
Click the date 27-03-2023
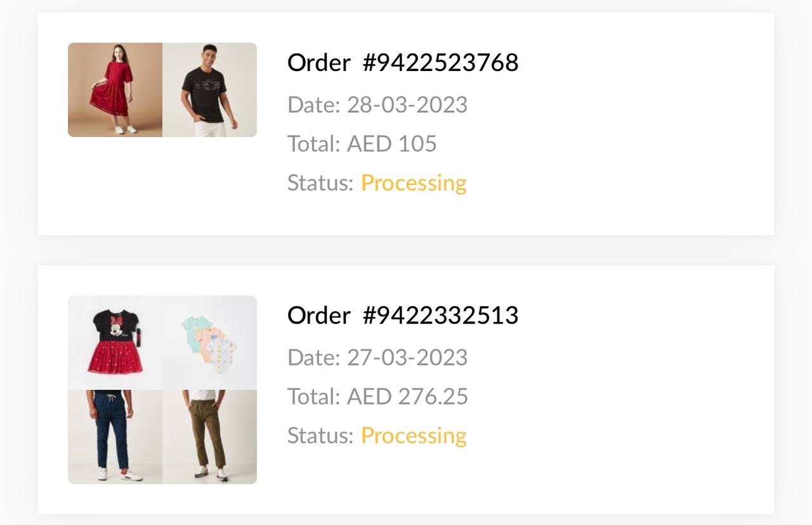pyautogui.click(x=407, y=357)
